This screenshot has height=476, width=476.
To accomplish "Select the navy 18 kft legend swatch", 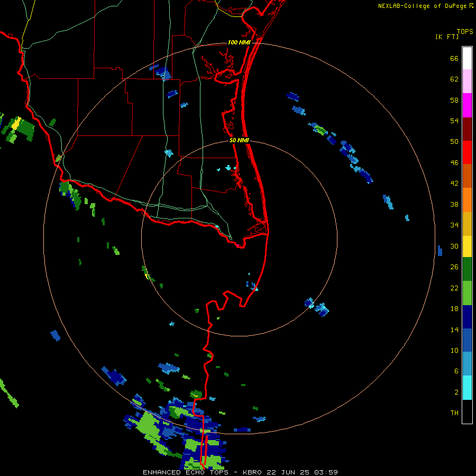I will coord(467,317).
